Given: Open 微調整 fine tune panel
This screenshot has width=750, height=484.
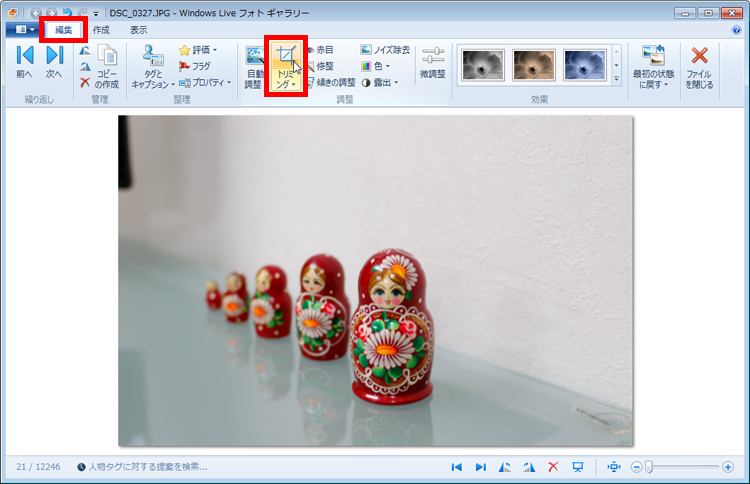Looking at the screenshot, I should (433, 63).
